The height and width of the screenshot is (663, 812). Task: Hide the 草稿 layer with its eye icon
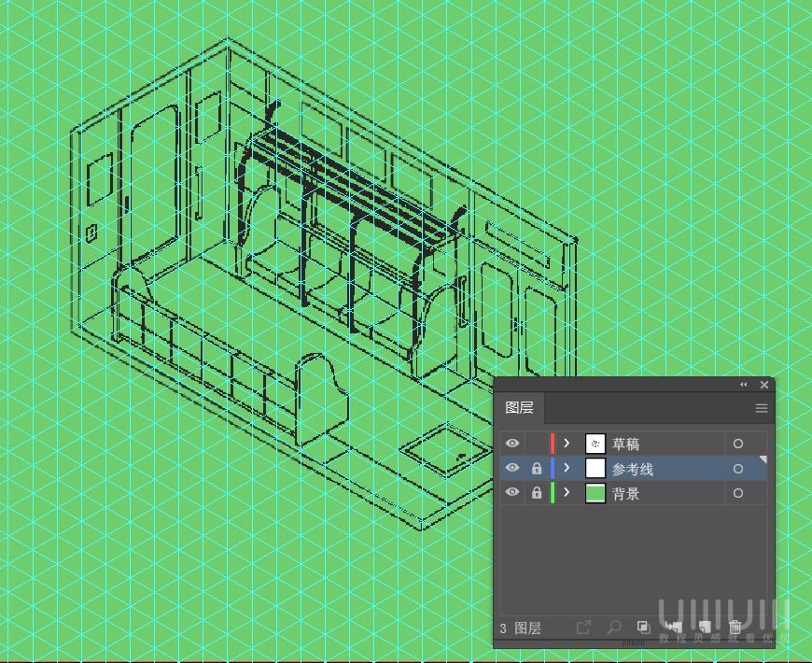[511, 444]
